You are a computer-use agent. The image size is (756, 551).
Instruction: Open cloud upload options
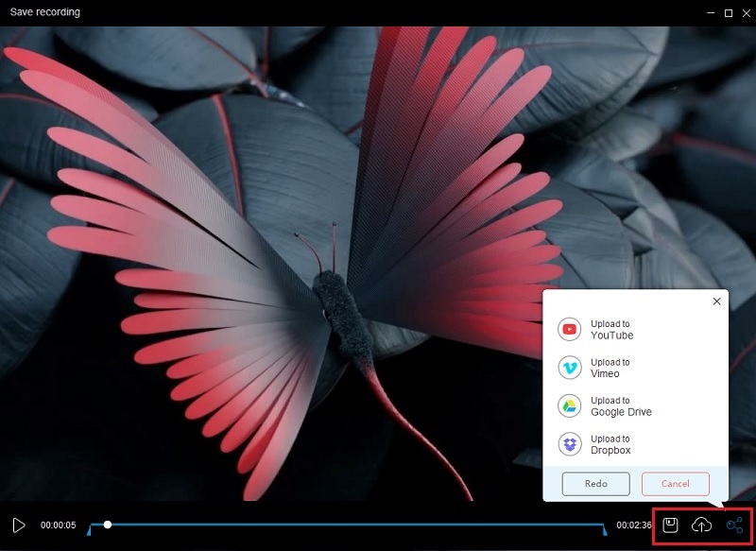click(x=700, y=524)
